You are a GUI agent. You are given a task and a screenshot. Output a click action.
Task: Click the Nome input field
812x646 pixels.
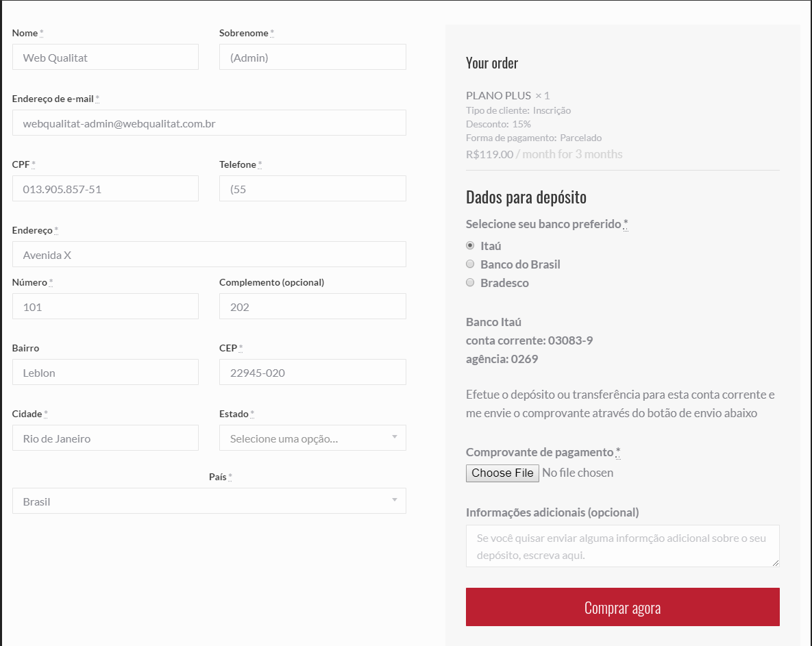(x=106, y=58)
